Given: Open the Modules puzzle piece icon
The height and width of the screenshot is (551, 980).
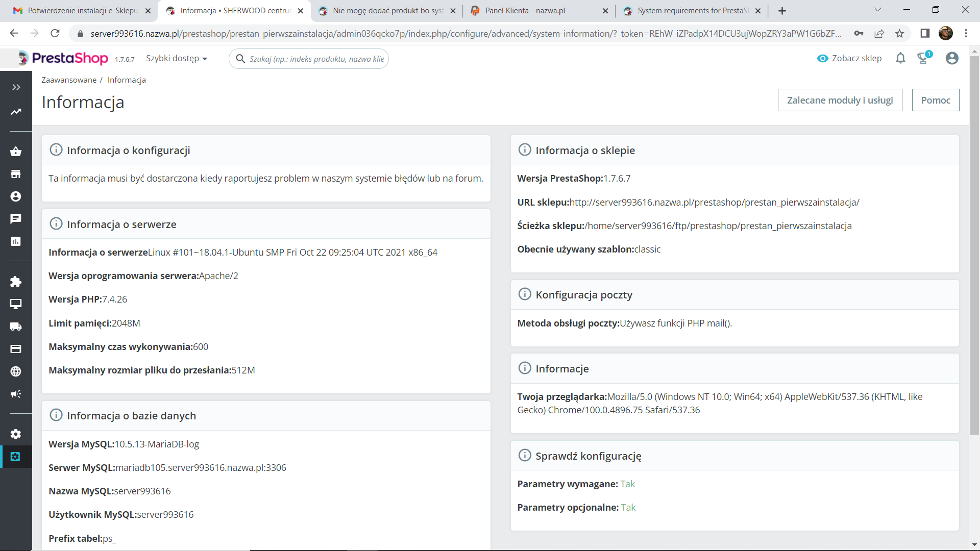Looking at the screenshot, I should point(16,282).
